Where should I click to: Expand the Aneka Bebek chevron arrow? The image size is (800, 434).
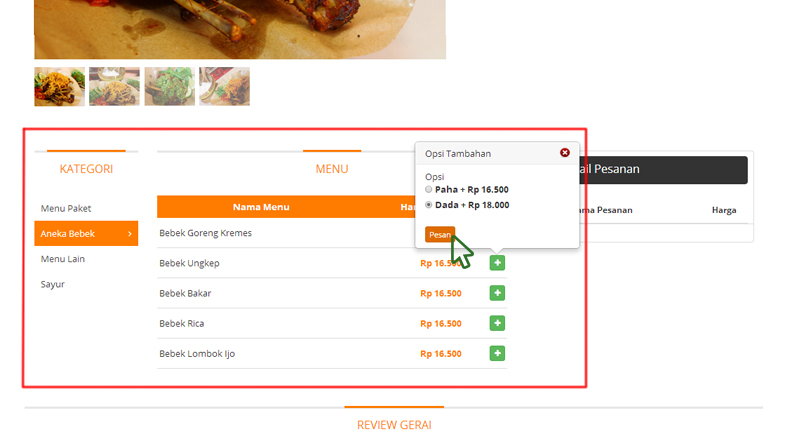130,234
